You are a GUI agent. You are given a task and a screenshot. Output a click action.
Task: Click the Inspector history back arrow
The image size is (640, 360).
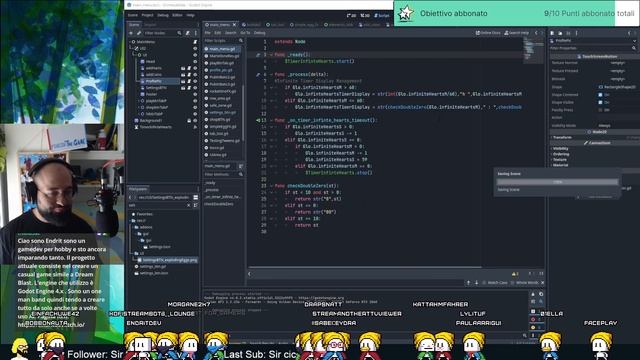[629, 33]
